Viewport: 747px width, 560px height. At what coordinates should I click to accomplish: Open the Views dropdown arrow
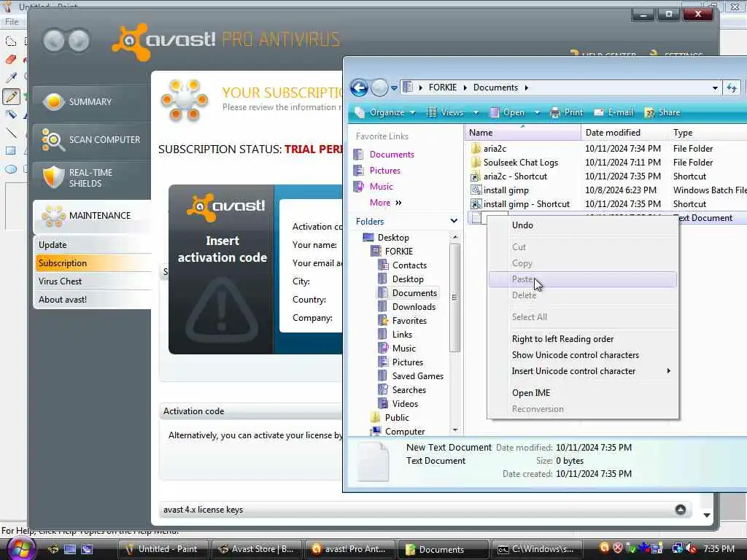pyautogui.click(x=476, y=113)
